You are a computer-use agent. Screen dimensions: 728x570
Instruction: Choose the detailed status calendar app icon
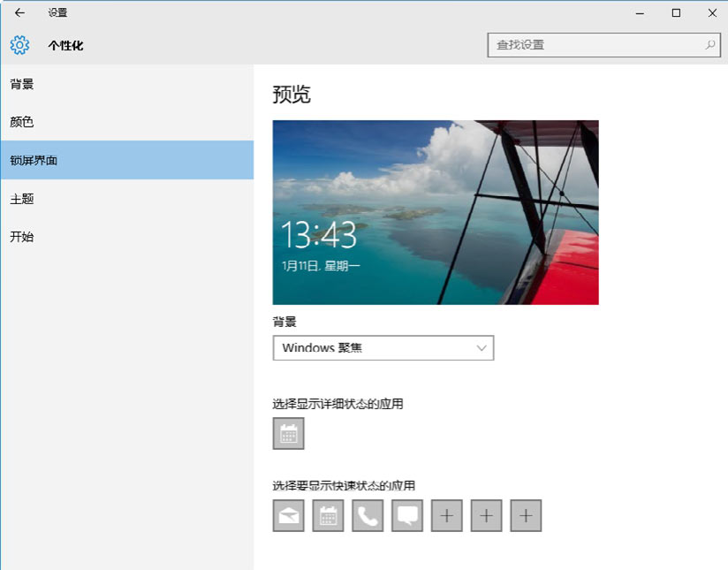tap(289, 434)
